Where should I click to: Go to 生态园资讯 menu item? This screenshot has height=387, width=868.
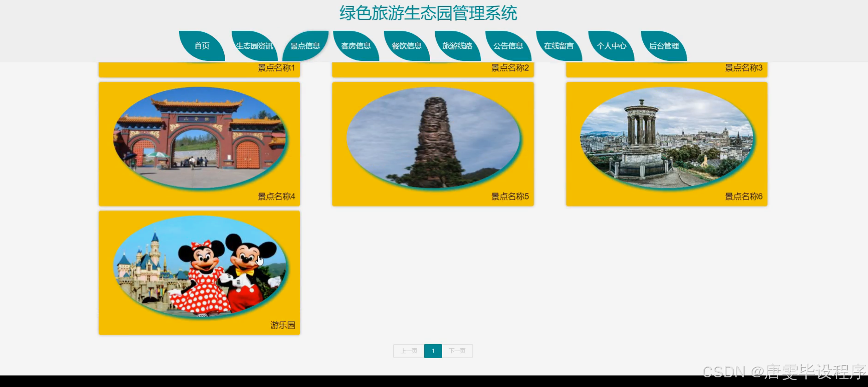pos(255,46)
